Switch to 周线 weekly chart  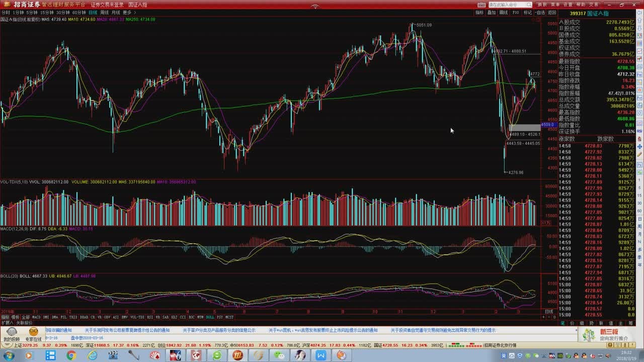pos(104,13)
